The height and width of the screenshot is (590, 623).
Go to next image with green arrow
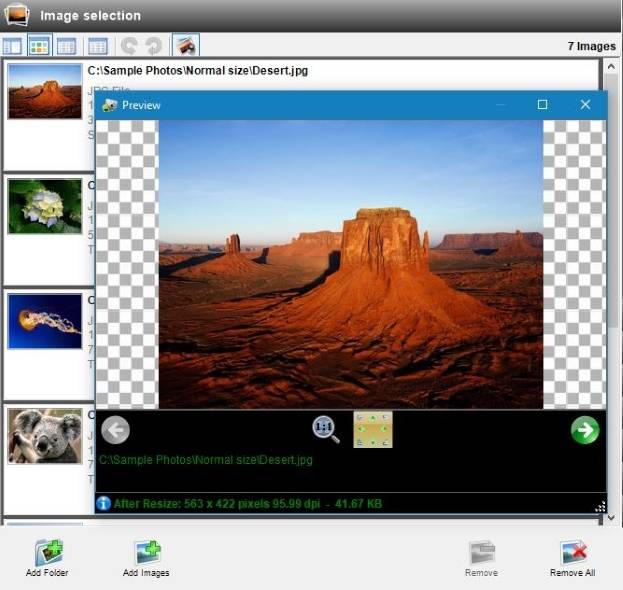point(585,430)
